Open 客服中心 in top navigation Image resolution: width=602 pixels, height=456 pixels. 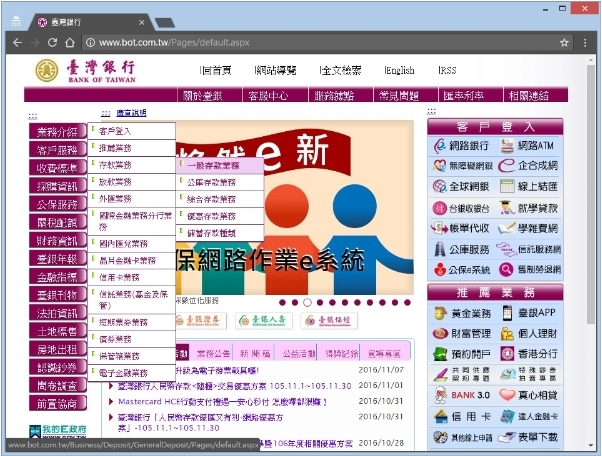click(x=268, y=95)
